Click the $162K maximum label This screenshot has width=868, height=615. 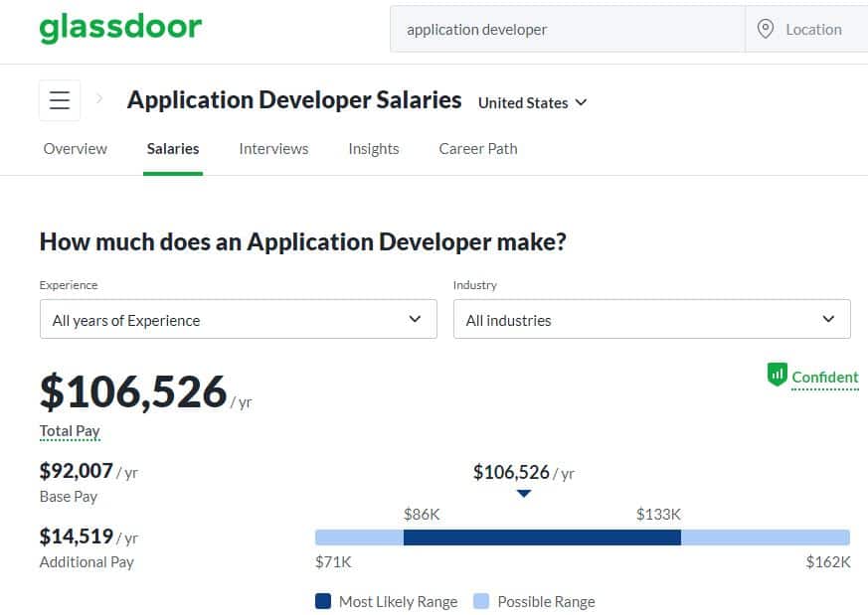point(828,562)
